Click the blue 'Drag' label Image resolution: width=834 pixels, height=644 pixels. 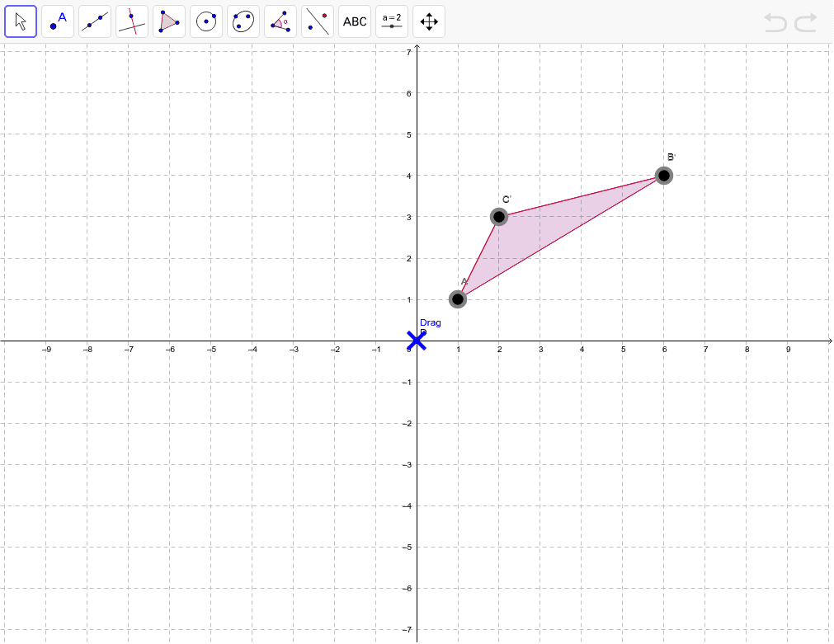click(431, 322)
